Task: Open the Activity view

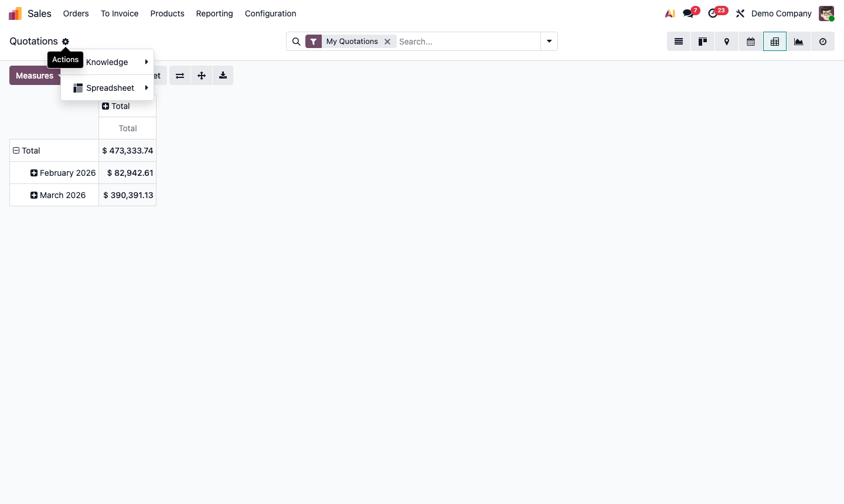Action: tap(823, 42)
